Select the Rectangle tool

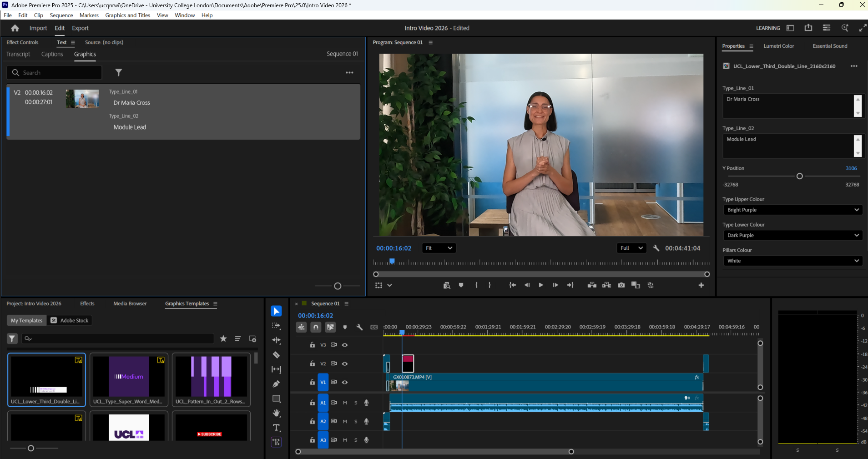coord(276,398)
